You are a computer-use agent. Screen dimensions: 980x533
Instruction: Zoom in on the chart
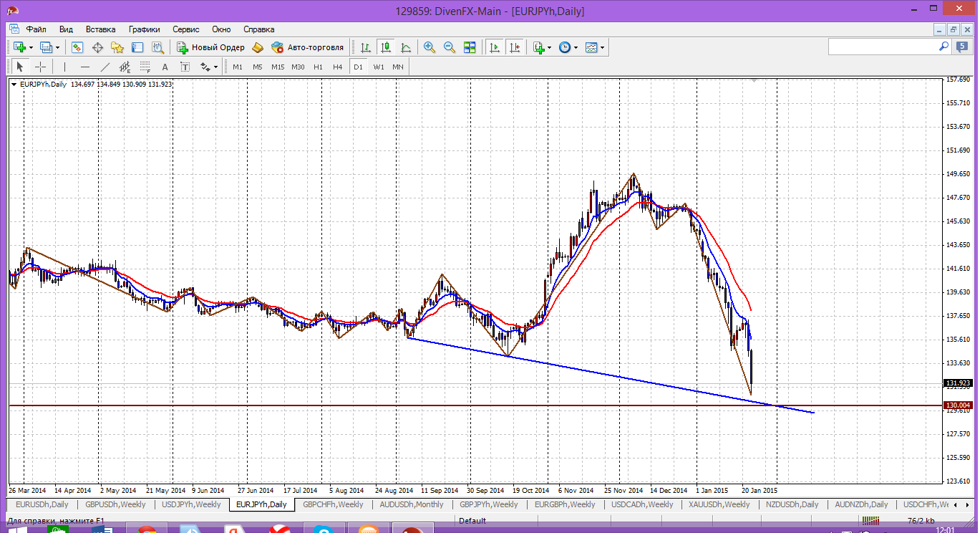(430, 47)
